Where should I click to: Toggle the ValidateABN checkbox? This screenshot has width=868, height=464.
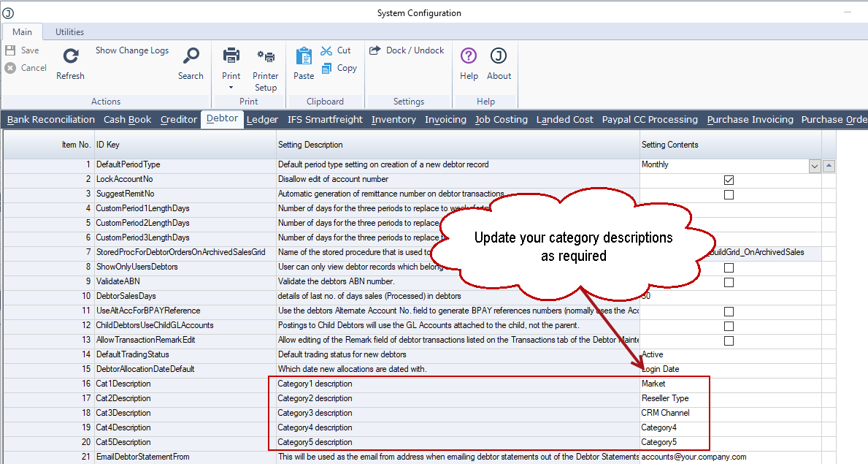click(x=729, y=282)
